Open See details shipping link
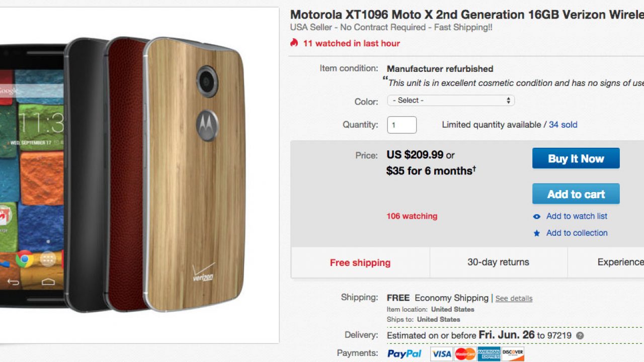The image size is (644, 362). tap(514, 299)
